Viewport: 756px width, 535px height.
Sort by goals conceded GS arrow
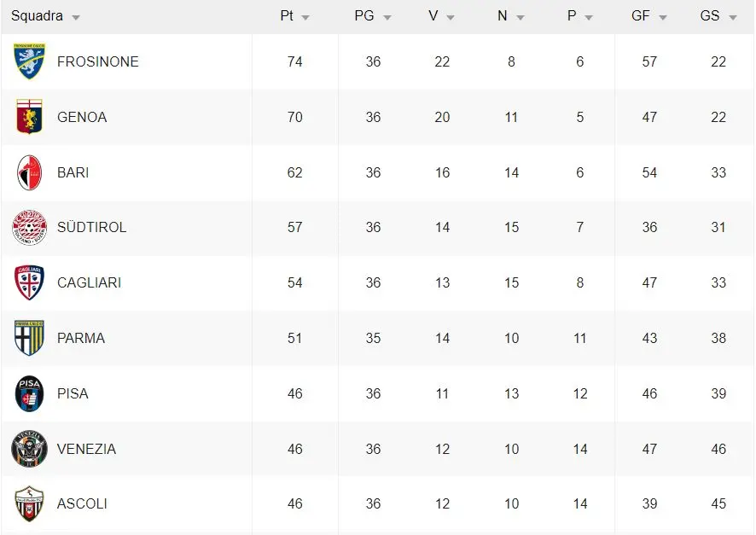pos(732,18)
